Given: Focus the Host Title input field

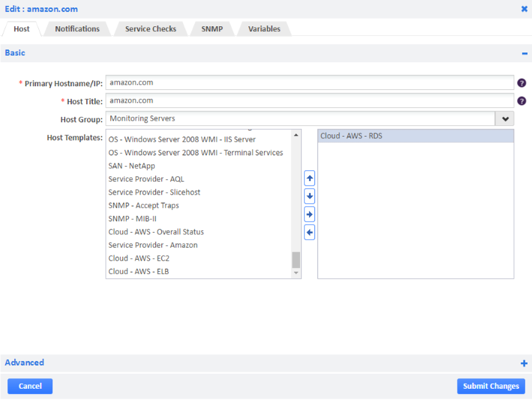Looking at the screenshot, I should coord(309,101).
